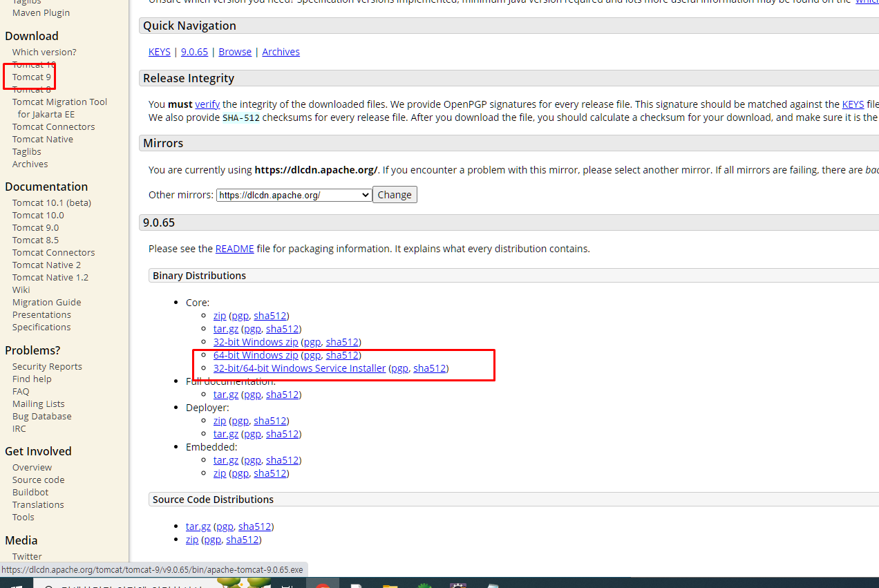Open pgp signature for Embedded zip
The image size is (879, 588).
(240, 473)
